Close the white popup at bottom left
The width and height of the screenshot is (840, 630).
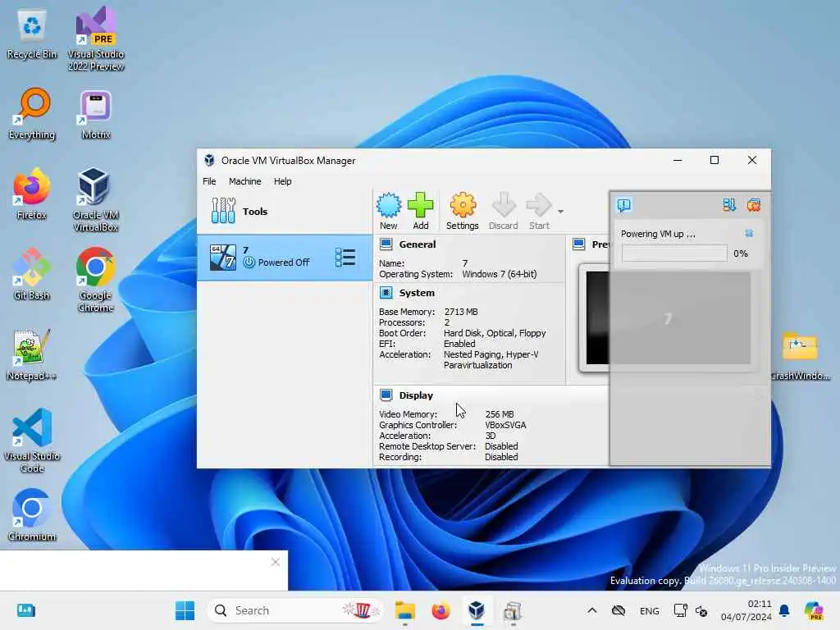click(x=276, y=562)
